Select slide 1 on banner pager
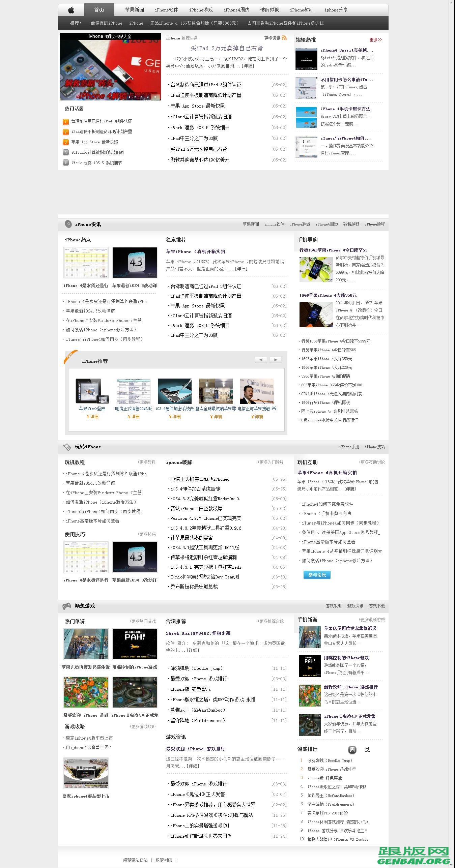 coord(129,97)
